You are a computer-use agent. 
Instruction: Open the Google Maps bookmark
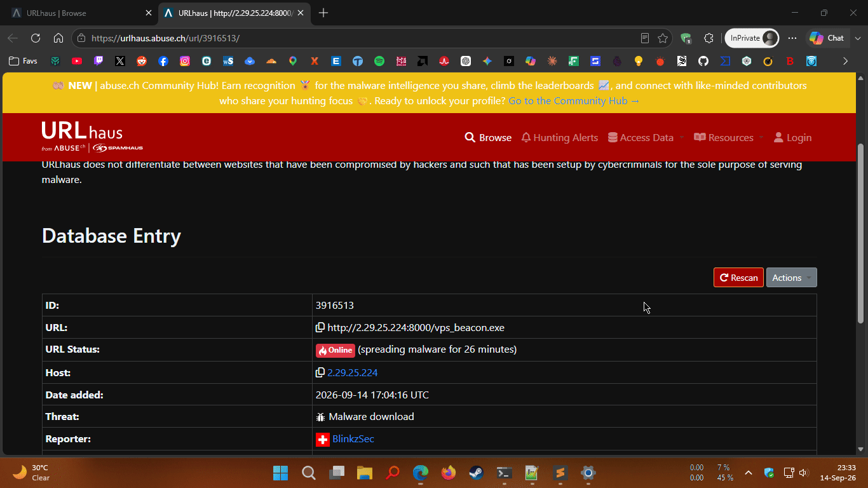(x=293, y=61)
